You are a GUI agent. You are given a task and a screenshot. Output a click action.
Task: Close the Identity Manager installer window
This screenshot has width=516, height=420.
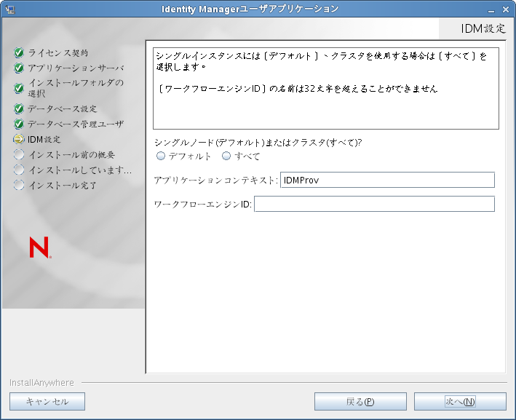tap(506, 9)
